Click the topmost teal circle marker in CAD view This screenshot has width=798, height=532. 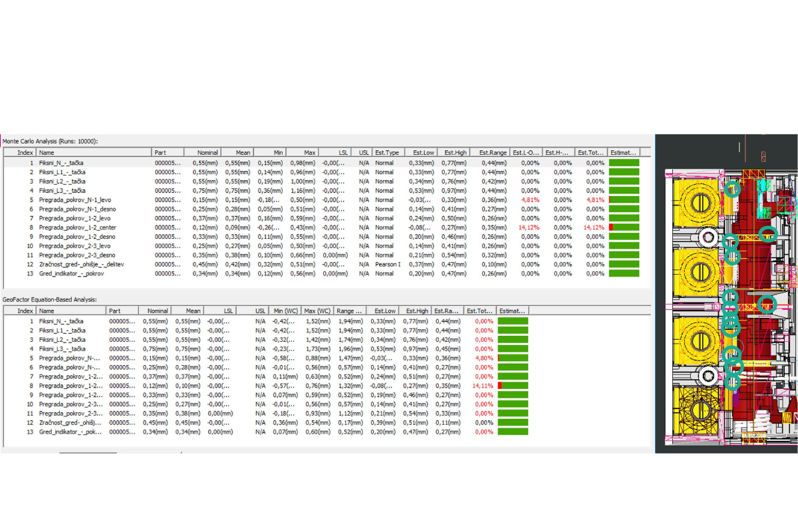[732, 188]
